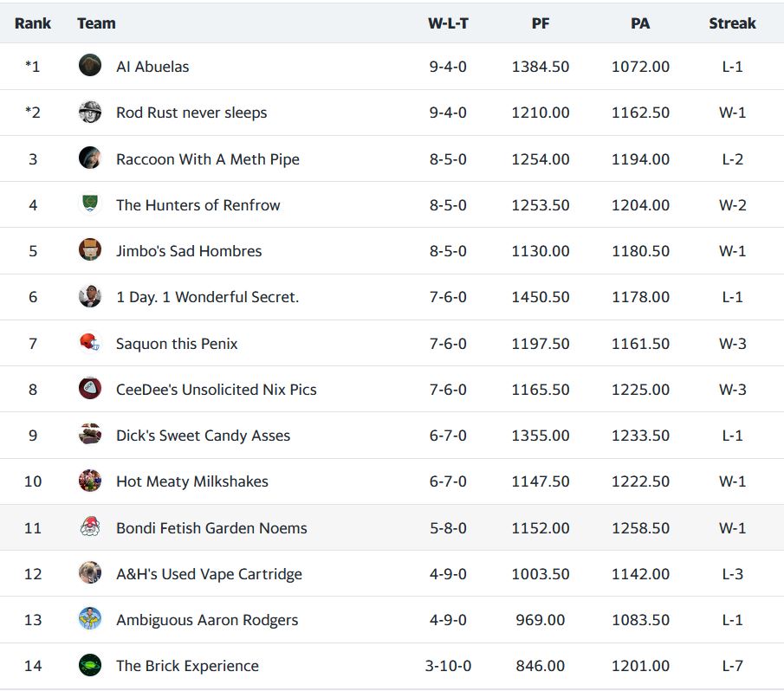Click The Hunters of Renfrow shield logo
The image size is (784, 691).
[90, 204]
